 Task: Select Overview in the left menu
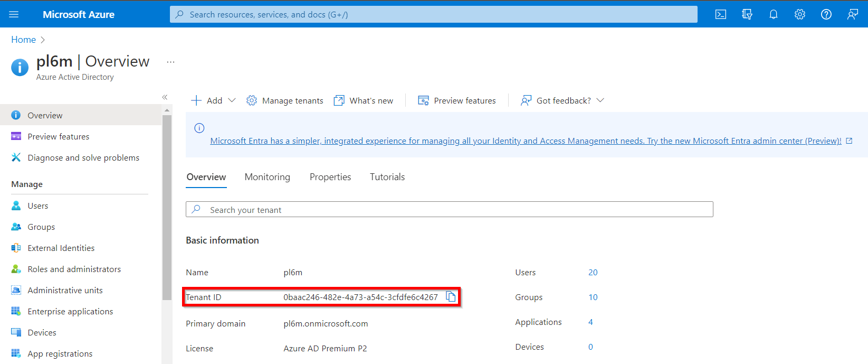coord(81,115)
